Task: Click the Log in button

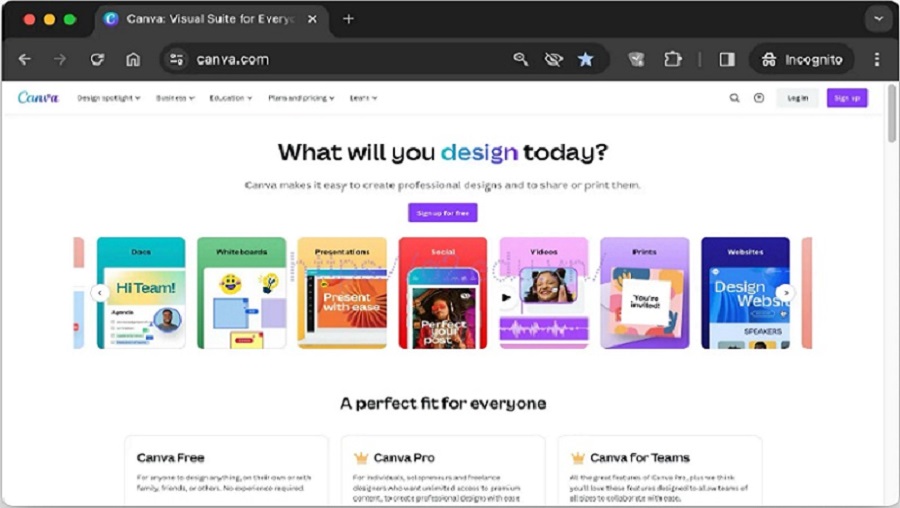Action: (x=797, y=98)
